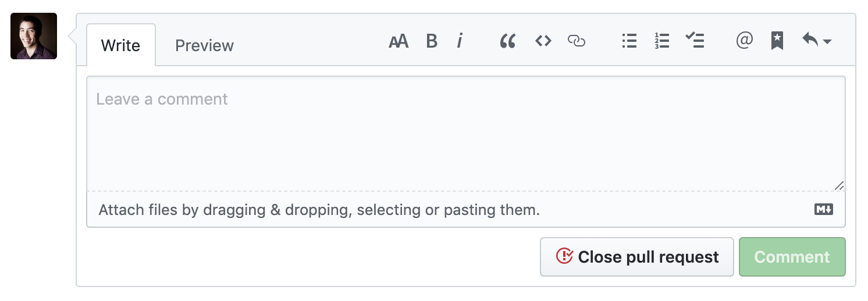Insert a quote block
The height and width of the screenshot is (301, 868).
[508, 41]
